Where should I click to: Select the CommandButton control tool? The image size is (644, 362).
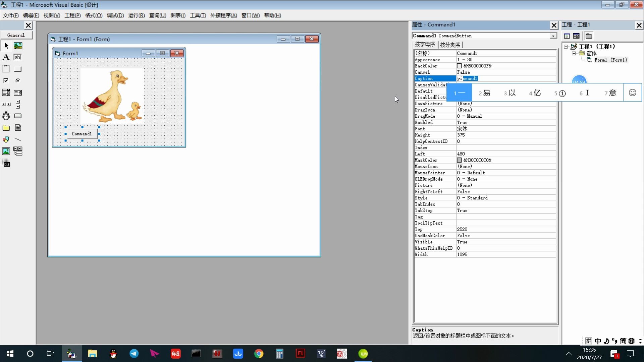point(18,69)
